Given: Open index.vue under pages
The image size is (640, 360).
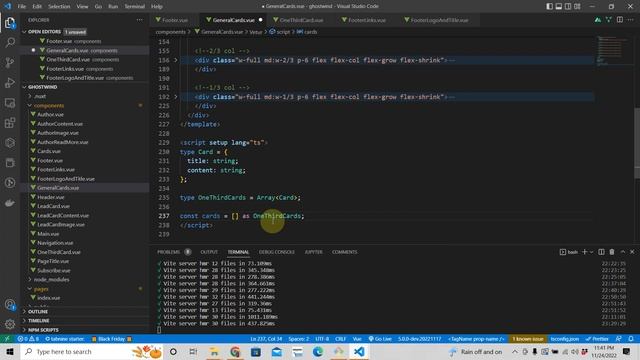Looking at the screenshot, I should click(49, 298).
